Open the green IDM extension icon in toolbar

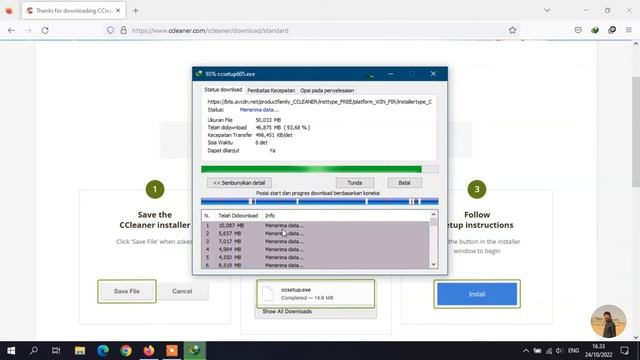[x=595, y=30]
